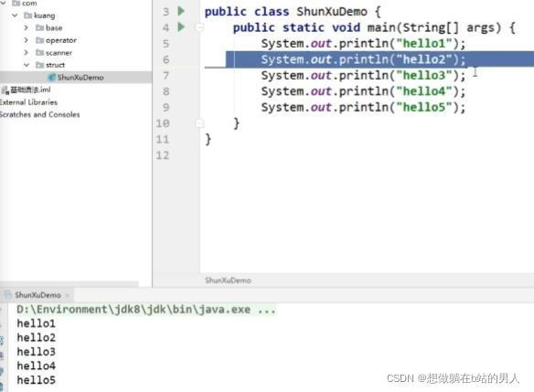Click hello3 output line in console

pos(36,352)
